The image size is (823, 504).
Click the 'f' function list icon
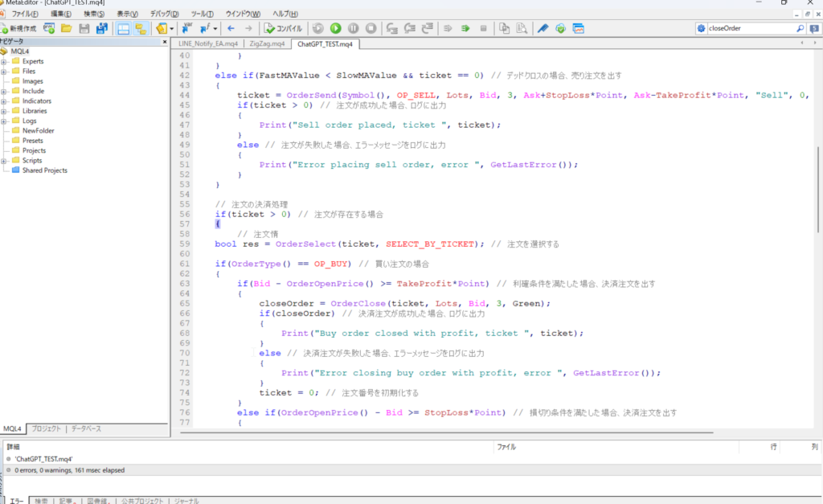pos(204,28)
